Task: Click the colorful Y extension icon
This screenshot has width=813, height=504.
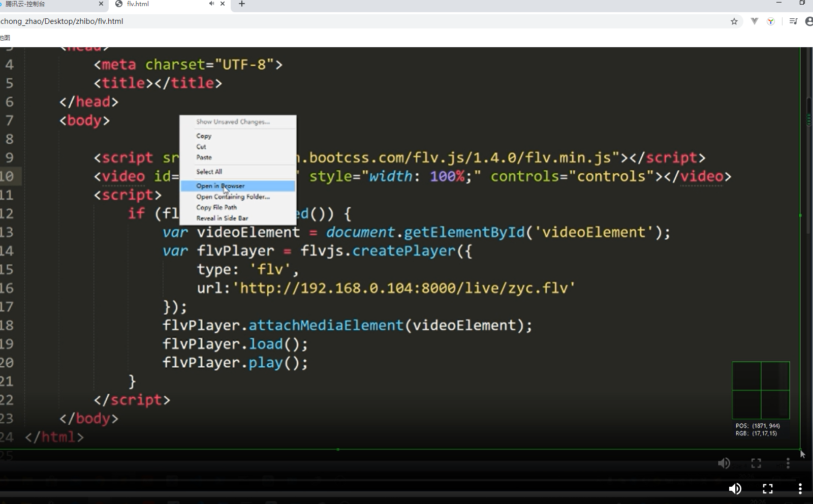Action: tap(771, 21)
